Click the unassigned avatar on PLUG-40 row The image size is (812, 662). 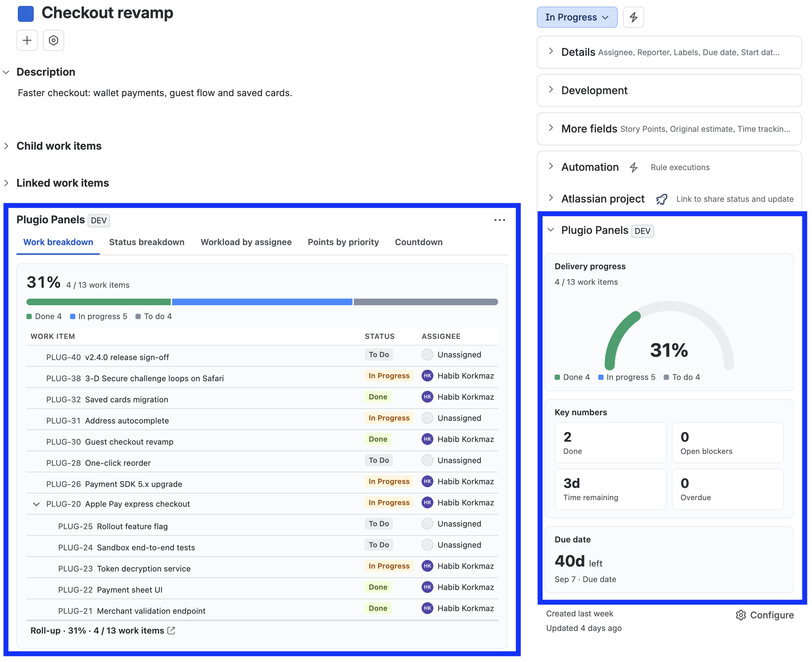pyautogui.click(x=427, y=355)
